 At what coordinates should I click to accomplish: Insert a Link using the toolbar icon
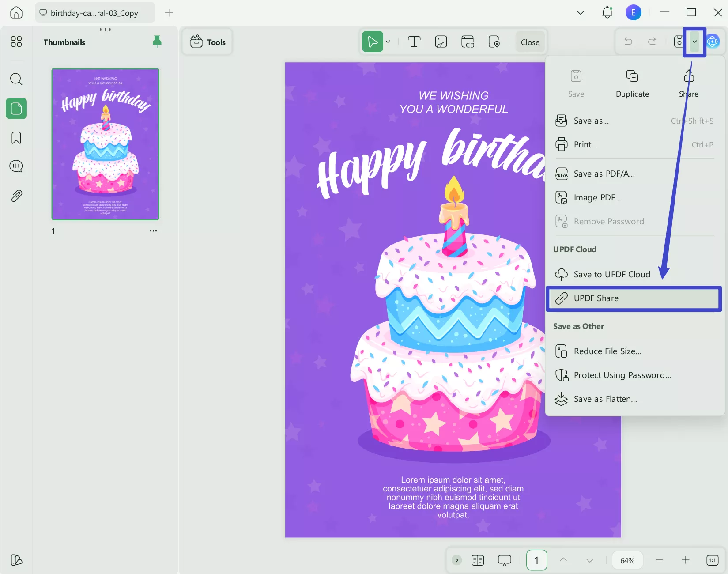point(467,42)
